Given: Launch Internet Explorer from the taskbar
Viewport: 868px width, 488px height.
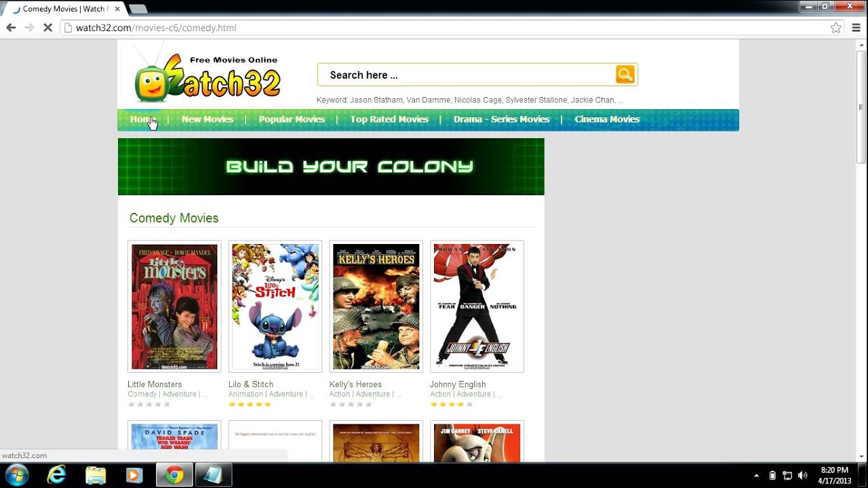Looking at the screenshot, I should pos(56,475).
